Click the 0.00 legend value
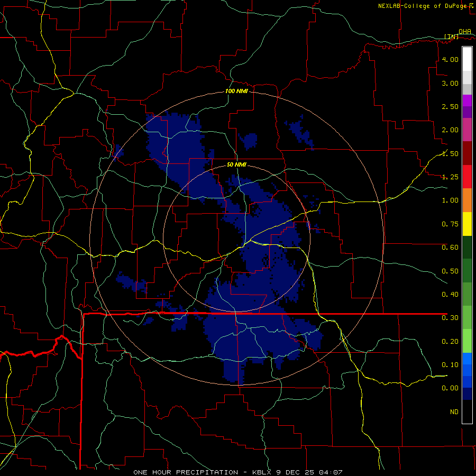 pos(450,388)
